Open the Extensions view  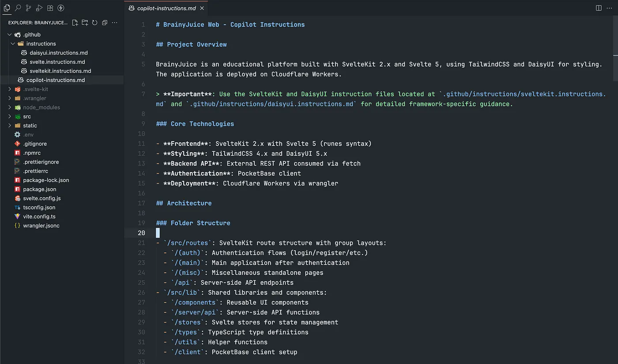coord(50,8)
